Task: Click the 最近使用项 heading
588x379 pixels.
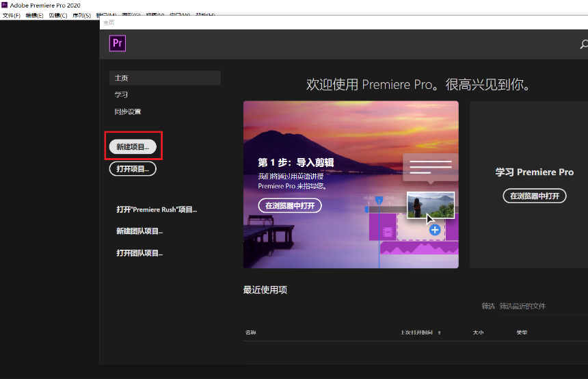Action: click(x=265, y=289)
